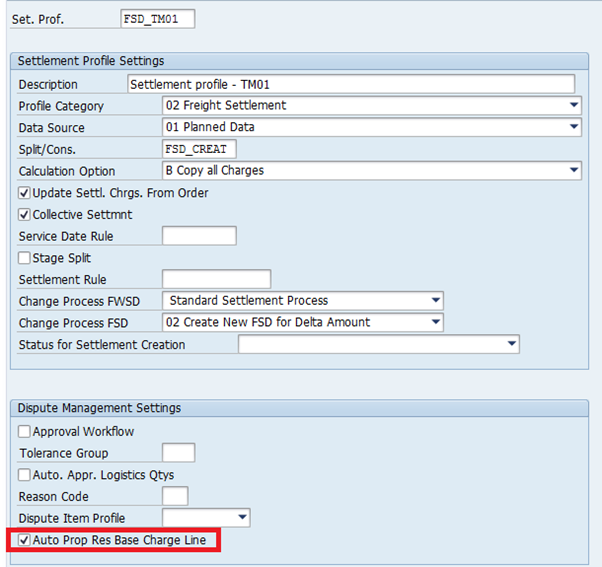Open the Profile Category dropdown
Viewport: 602px width, 567px height.
[x=573, y=106]
